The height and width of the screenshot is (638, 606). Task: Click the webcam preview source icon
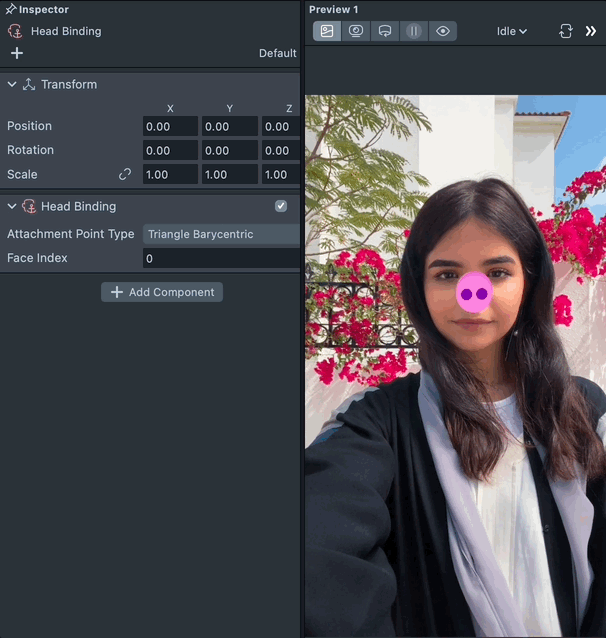click(356, 31)
